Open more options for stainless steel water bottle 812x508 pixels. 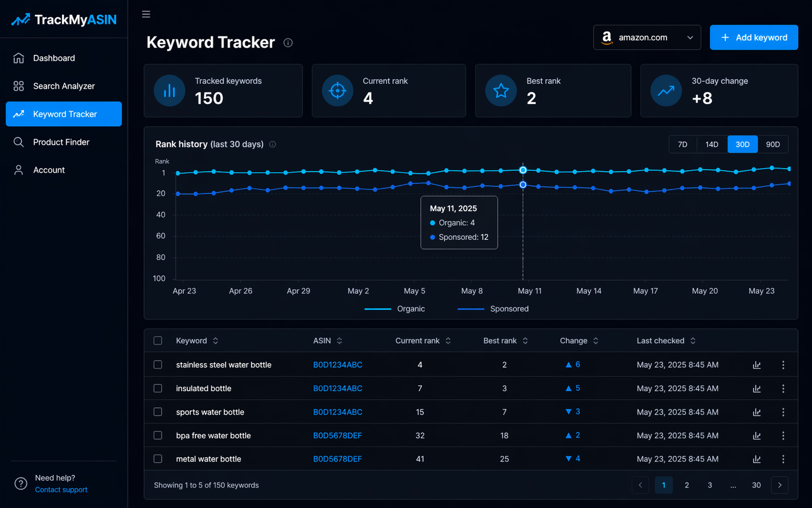click(783, 365)
